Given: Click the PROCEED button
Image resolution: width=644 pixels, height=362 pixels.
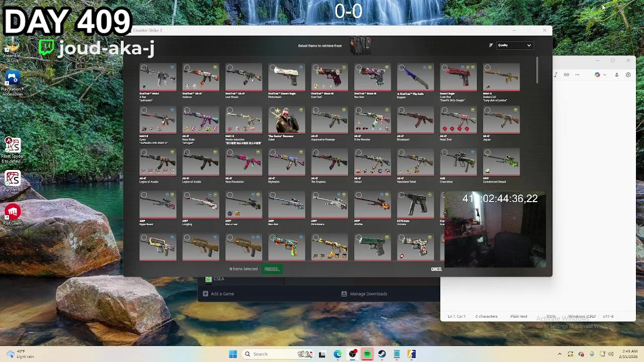Looking at the screenshot, I should click(x=273, y=269).
